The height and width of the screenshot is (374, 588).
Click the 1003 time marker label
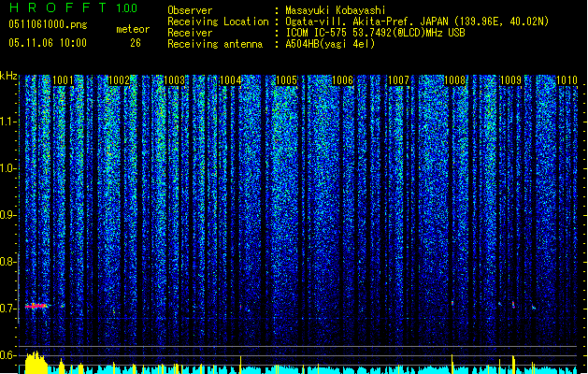pos(175,80)
